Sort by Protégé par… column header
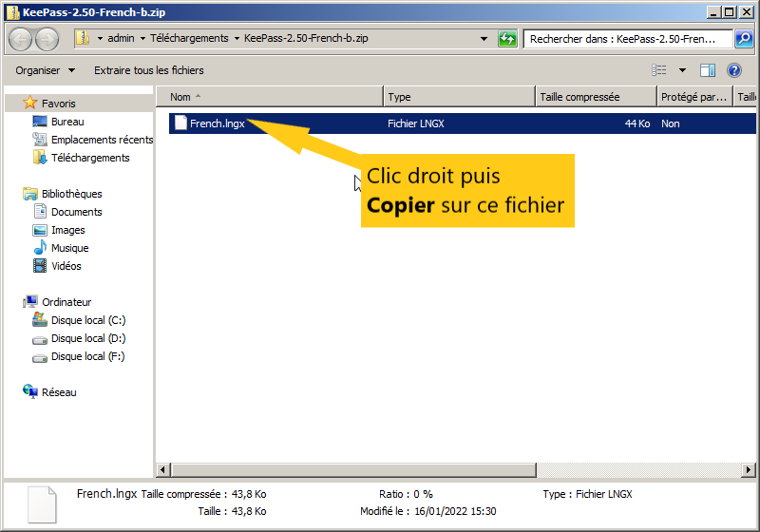The width and height of the screenshot is (760, 532). (x=694, y=96)
